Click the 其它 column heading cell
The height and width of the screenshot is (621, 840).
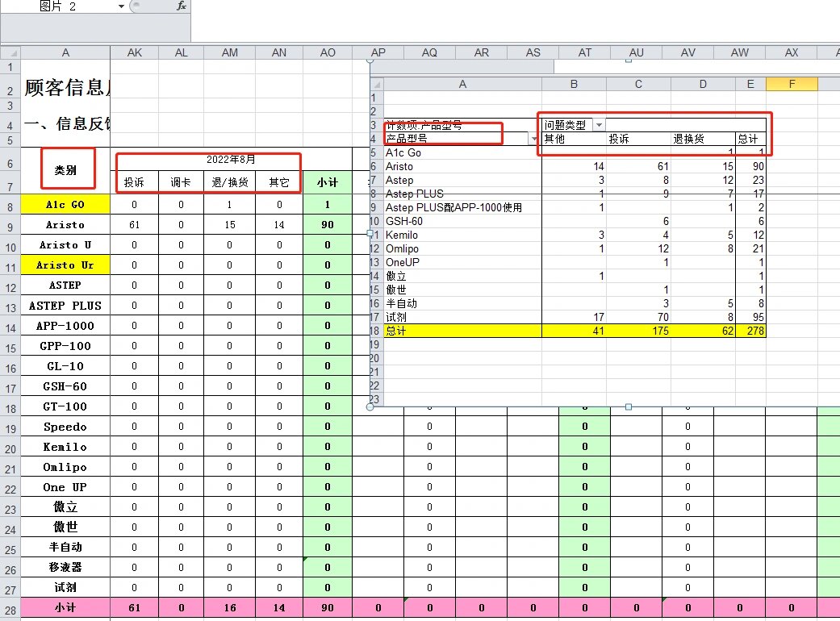coord(279,182)
